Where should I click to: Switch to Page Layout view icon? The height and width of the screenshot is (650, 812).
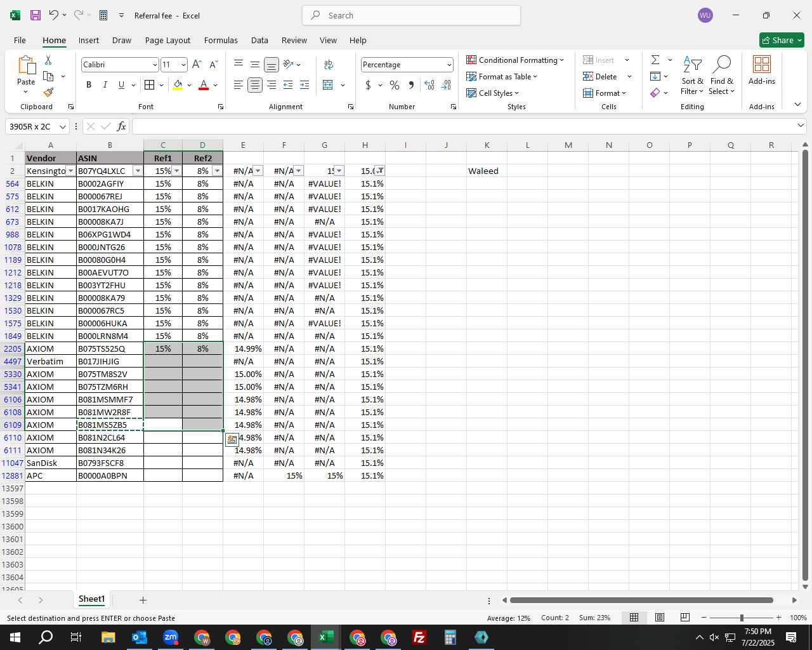(x=660, y=618)
